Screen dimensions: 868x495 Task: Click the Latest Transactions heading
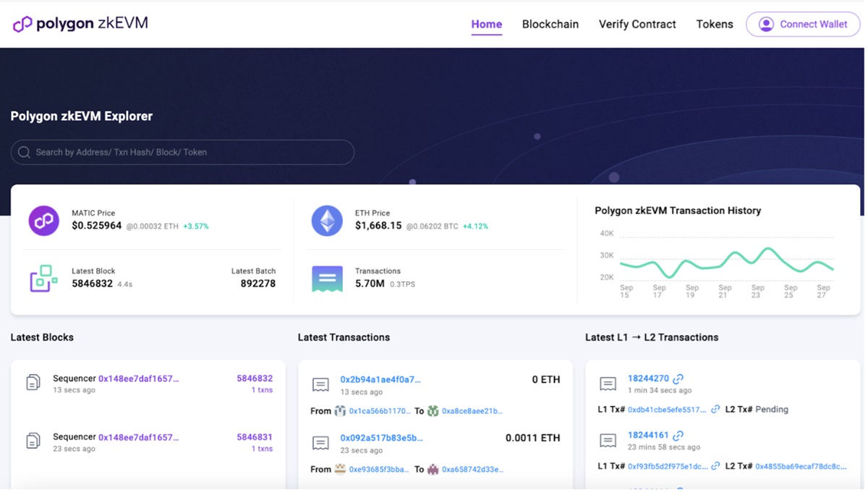coord(344,337)
